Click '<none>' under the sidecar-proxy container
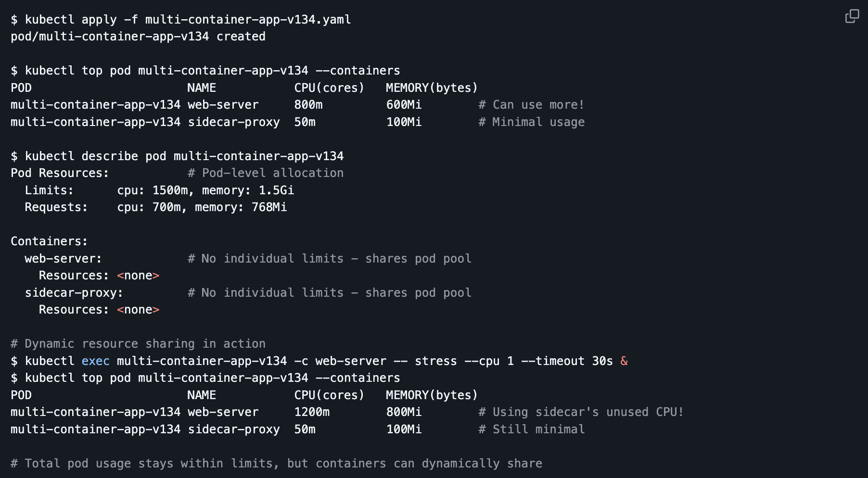Image resolution: width=868 pixels, height=478 pixels. pyautogui.click(x=138, y=310)
